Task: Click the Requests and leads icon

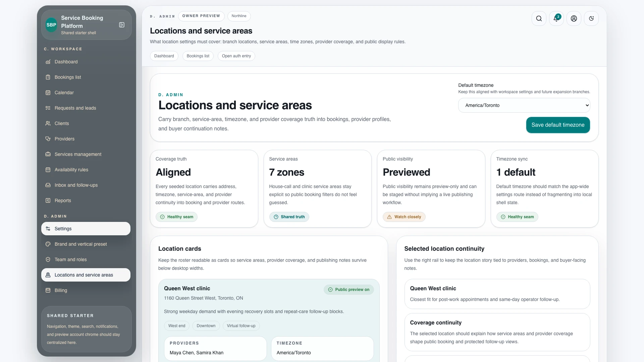Action: [48, 108]
